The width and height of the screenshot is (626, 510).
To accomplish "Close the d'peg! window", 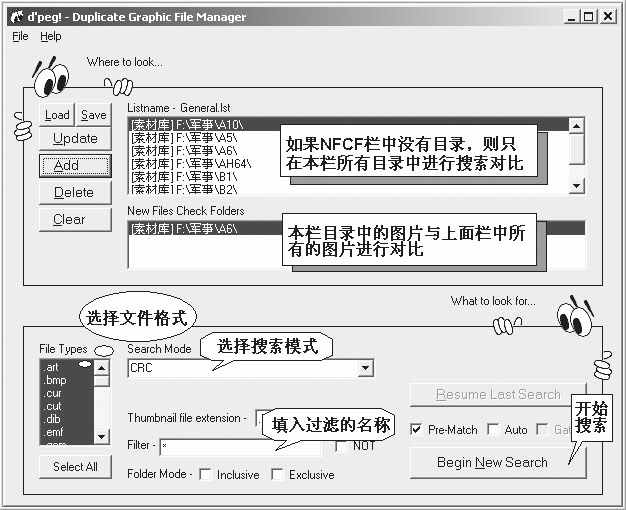I will (608, 17).
